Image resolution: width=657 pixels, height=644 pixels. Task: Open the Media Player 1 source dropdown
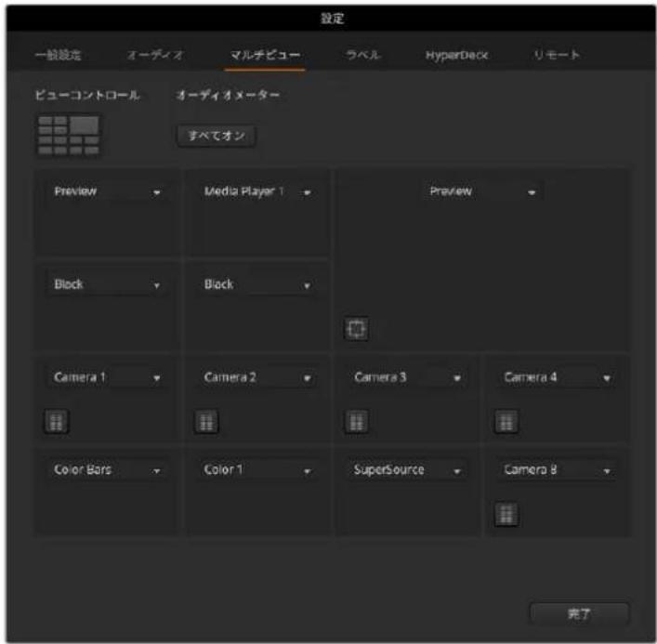(257, 192)
